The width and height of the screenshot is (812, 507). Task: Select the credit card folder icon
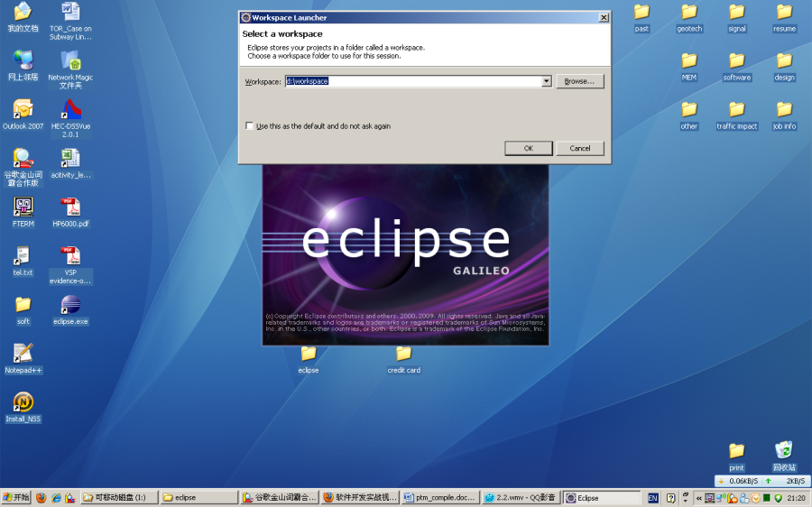coord(403,360)
